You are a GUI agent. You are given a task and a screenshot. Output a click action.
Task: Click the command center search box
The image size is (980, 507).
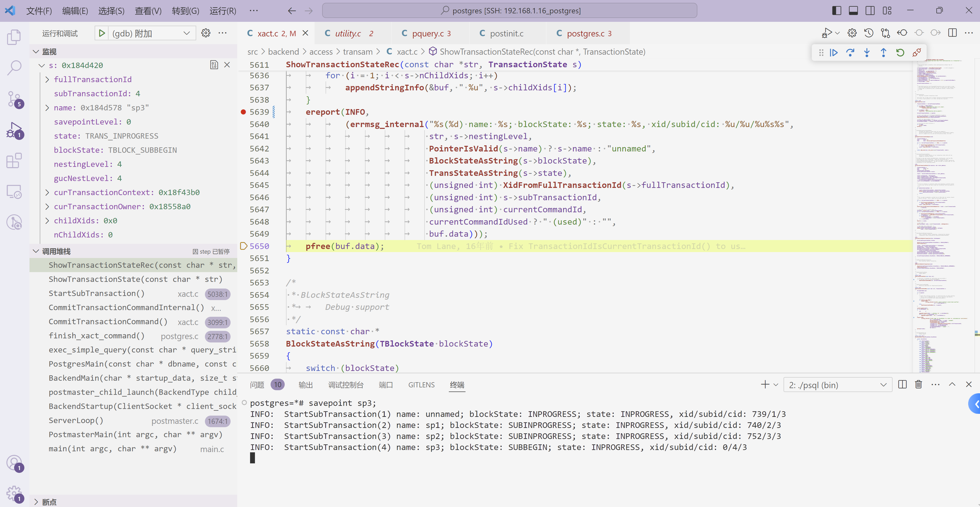coord(509,11)
